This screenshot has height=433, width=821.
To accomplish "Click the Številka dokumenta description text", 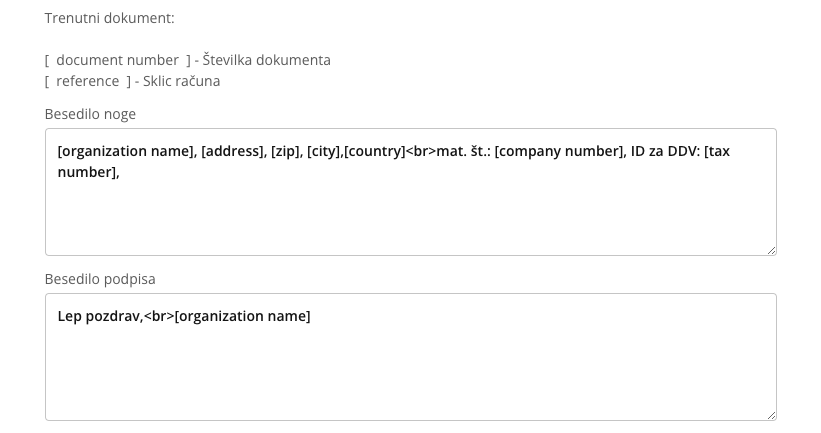I will (x=267, y=60).
